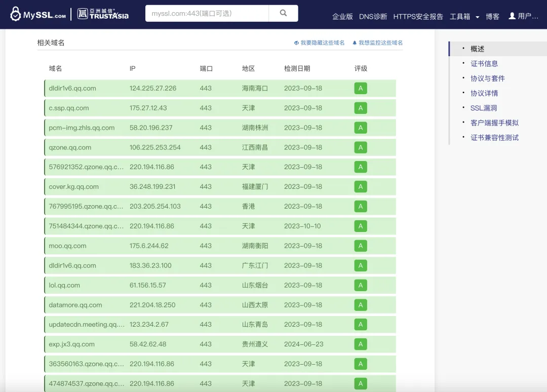Select the pcm-img.zhls.qq.com domain name

click(x=82, y=128)
